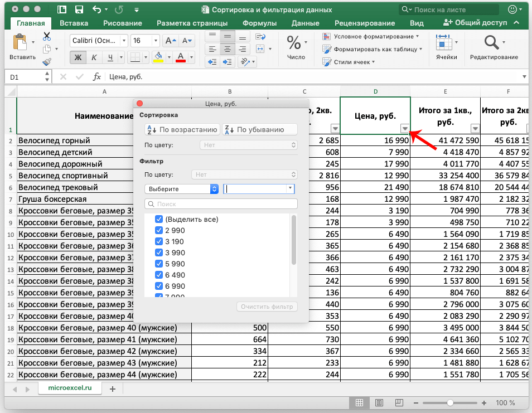Uncheck the 6 990 filter checkbox

pos(158,286)
